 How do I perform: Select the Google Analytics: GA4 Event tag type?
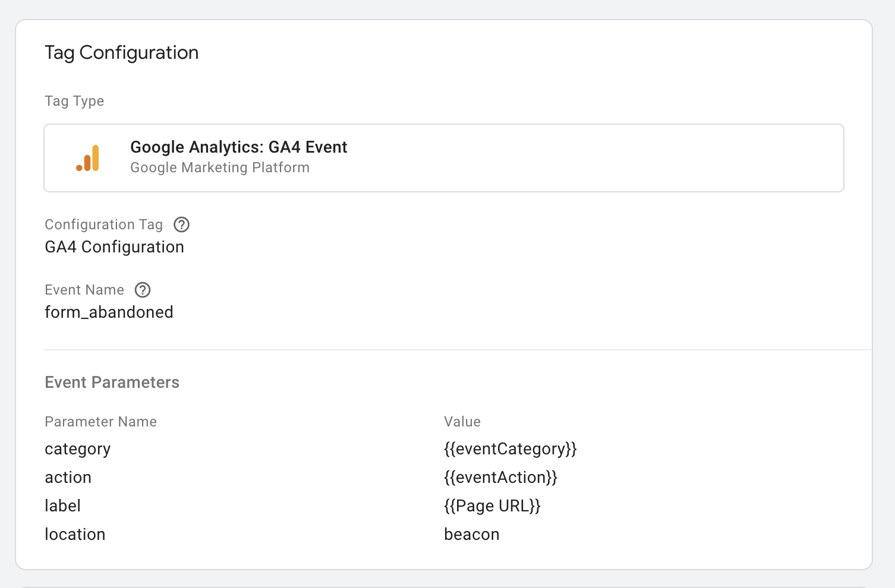[x=444, y=158]
